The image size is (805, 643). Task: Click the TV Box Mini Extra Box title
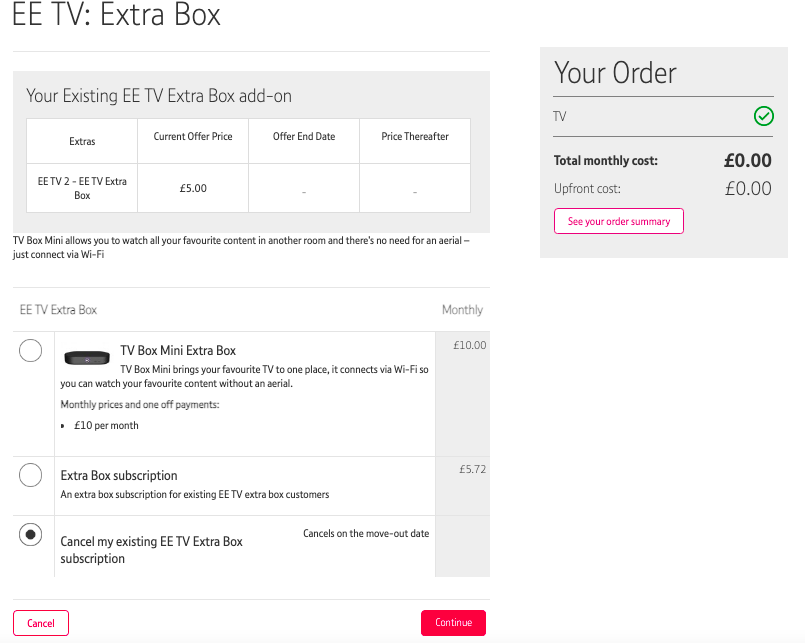pos(178,351)
